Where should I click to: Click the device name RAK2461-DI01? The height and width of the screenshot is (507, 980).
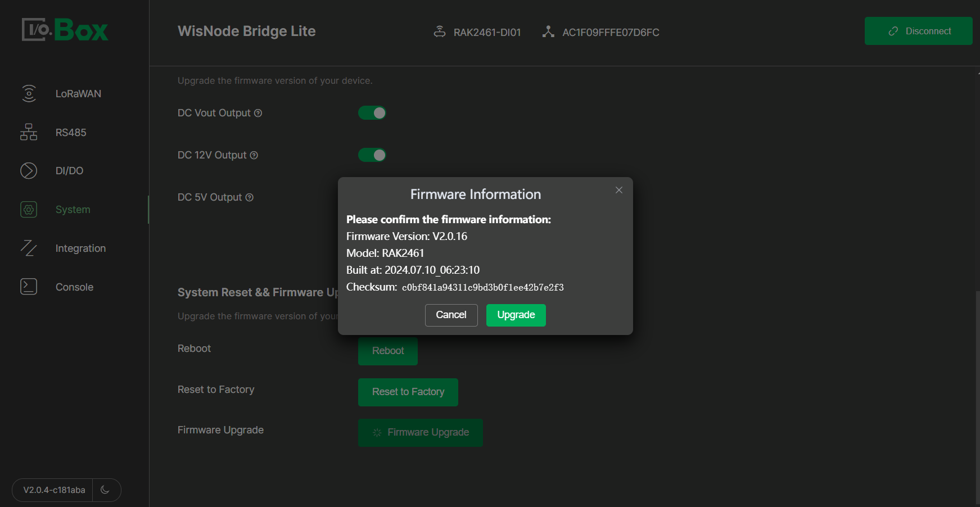tap(487, 33)
